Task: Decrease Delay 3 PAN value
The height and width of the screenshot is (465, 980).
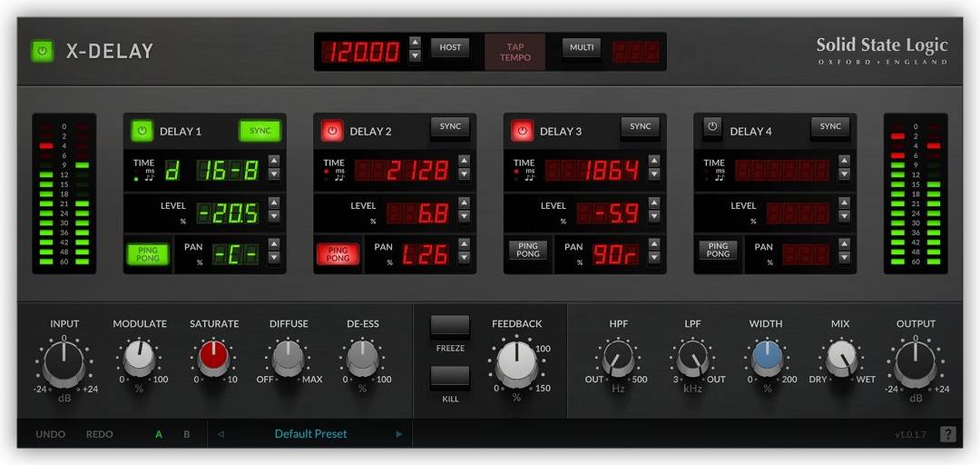Action: click(653, 257)
